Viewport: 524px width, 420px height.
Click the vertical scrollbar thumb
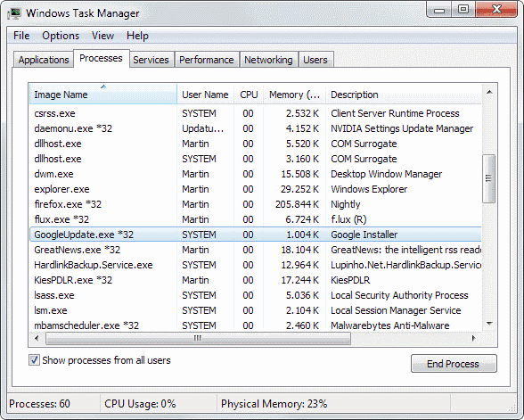(489, 178)
